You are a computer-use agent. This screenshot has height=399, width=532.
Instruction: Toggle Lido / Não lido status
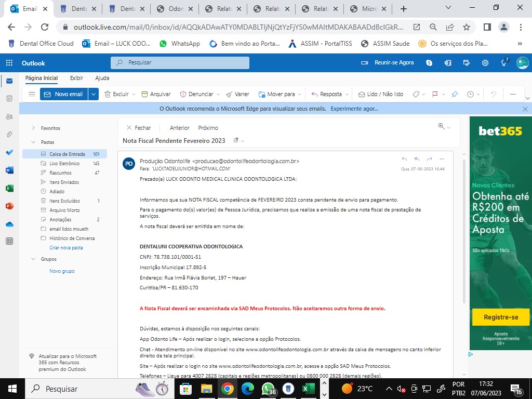pyautogui.click(x=381, y=94)
